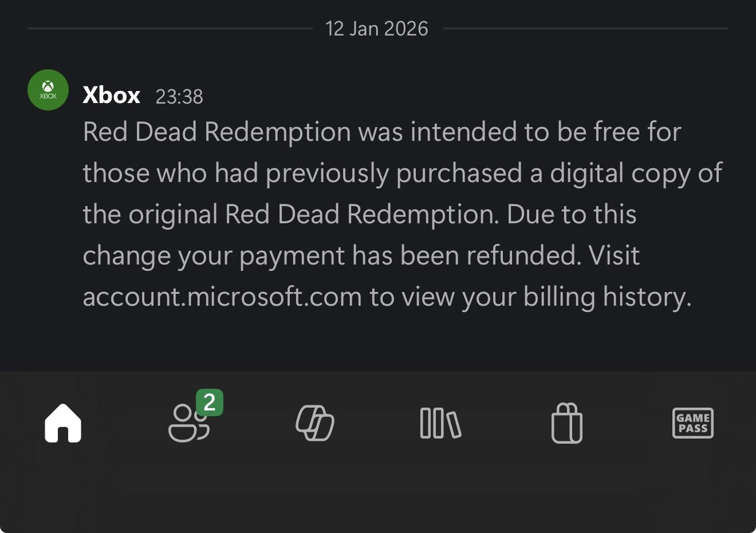Screen dimensions: 756x533
Task: Select the Library bookshelf icon
Action: point(440,424)
